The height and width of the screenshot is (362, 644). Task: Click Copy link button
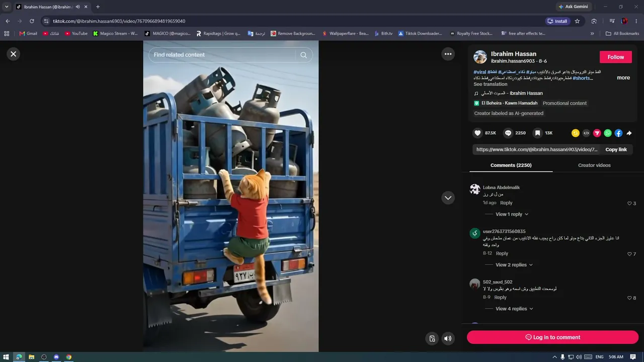(616, 149)
